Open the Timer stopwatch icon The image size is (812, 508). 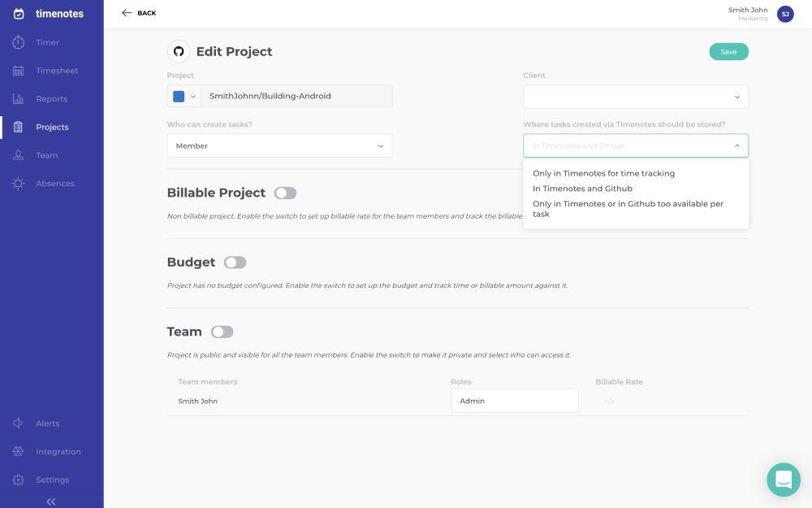[18, 42]
